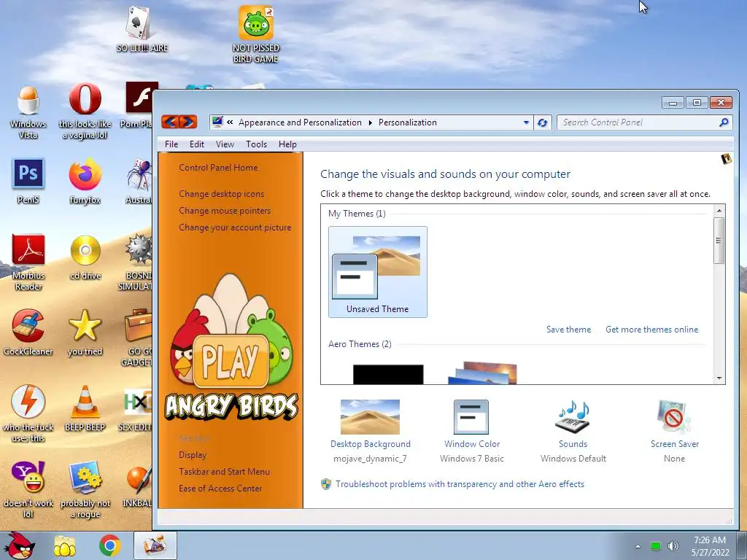The height and width of the screenshot is (560, 747).
Task: Select the Unsaved Theme thumbnail
Action: [378, 272]
